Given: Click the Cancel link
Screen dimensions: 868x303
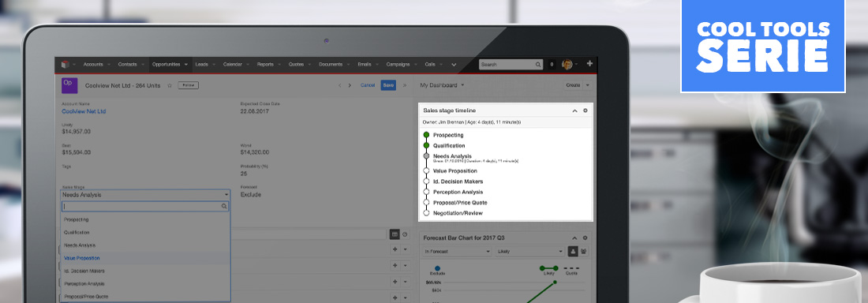Looking at the screenshot, I should click(x=368, y=85).
